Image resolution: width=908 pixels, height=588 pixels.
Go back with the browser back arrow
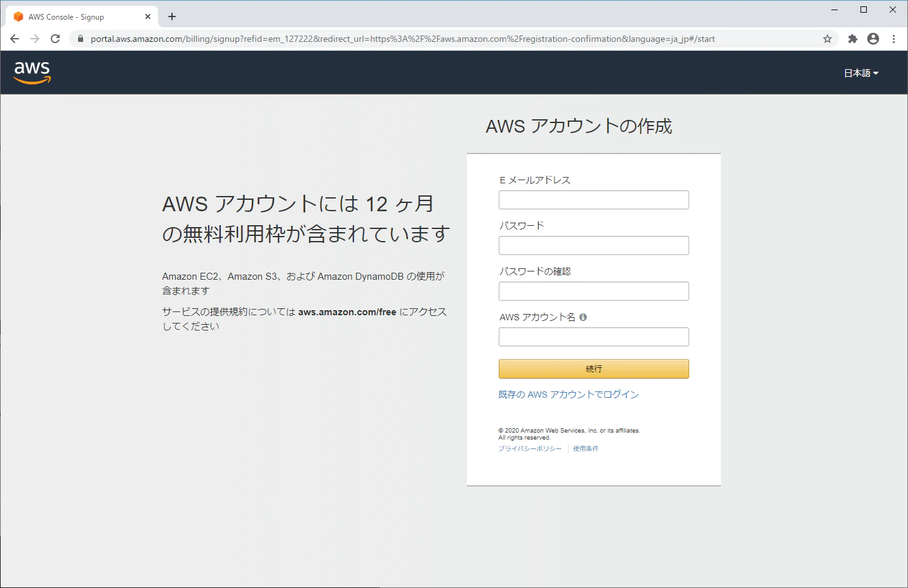(x=15, y=39)
